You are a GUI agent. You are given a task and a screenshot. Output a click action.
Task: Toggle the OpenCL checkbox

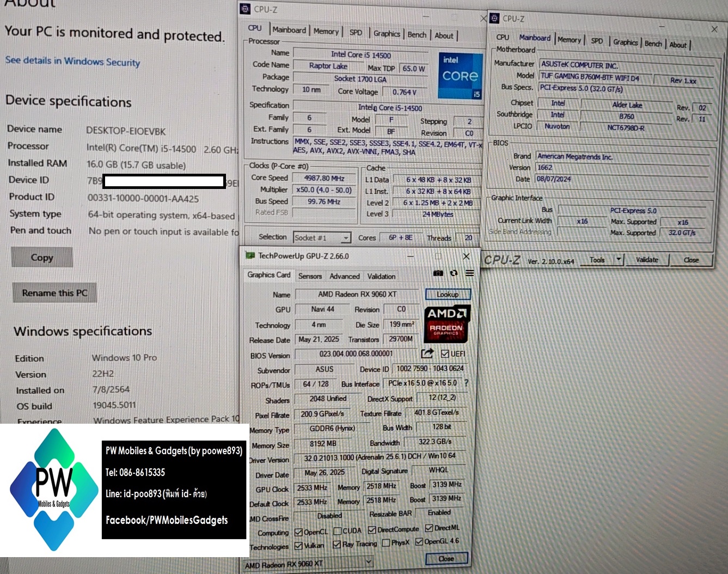pyautogui.click(x=298, y=532)
